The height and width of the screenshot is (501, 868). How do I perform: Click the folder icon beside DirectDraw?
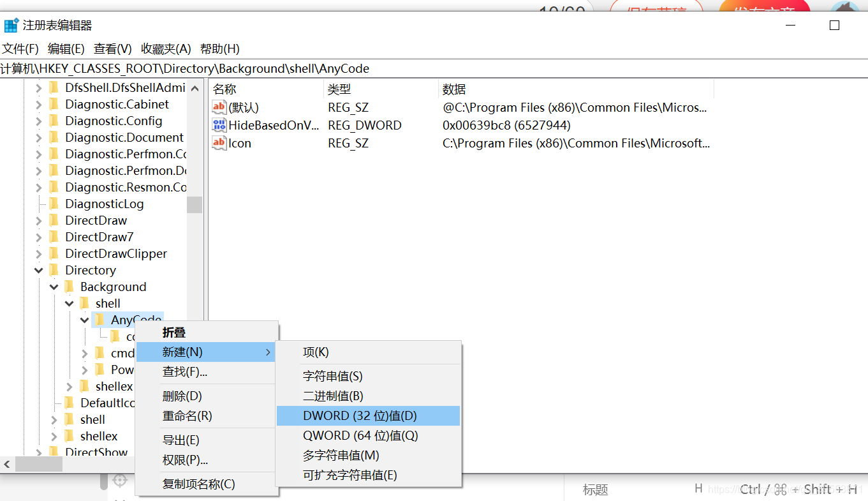tap(54, 220)
